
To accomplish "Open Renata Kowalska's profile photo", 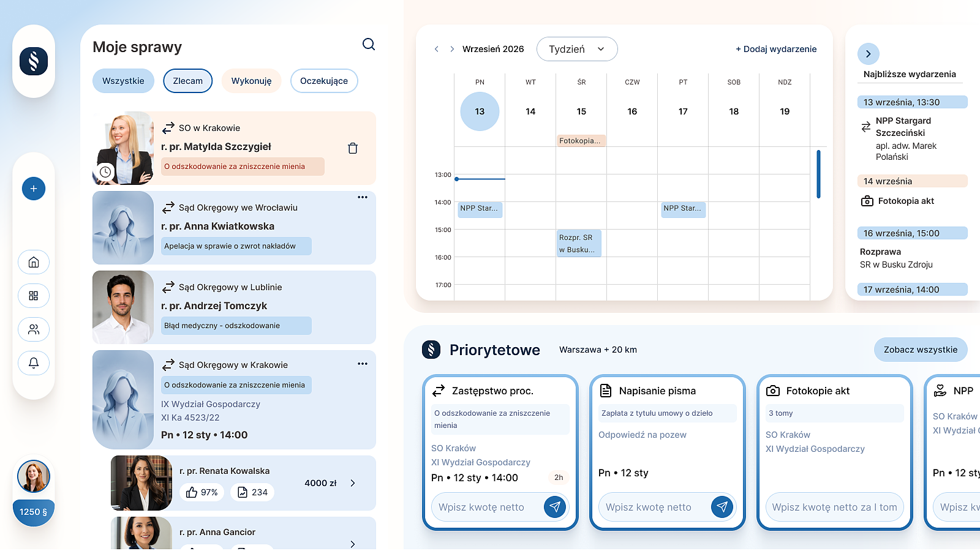I will [141, 483].
